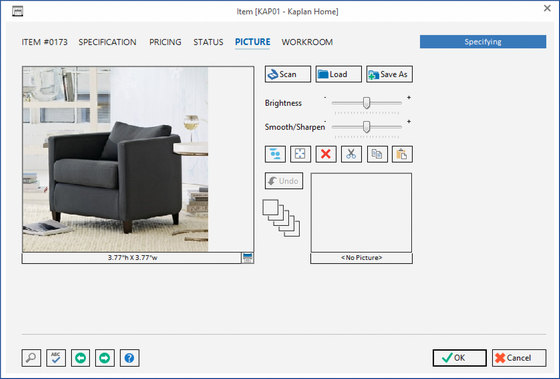Click the fit-to-frame picture icon
Screen dimensions: 560x379
pyautogui.click(x=300, y=154)
